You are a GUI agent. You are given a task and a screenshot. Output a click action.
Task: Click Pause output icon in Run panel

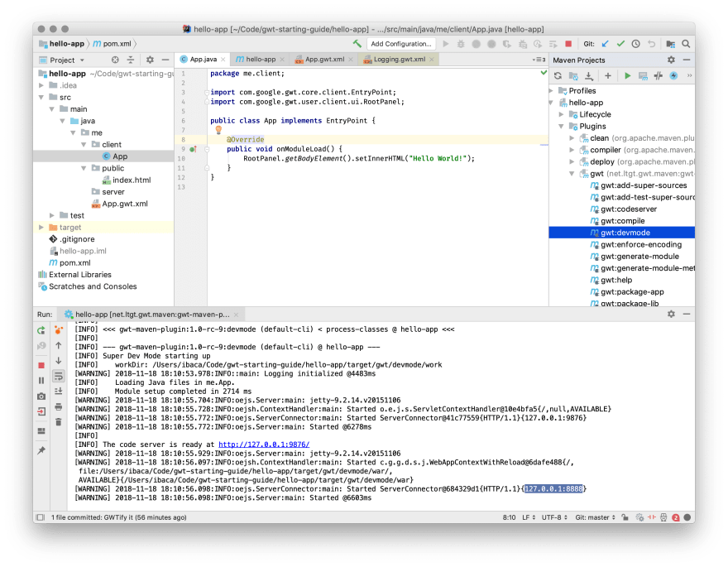tap(41, 380)
